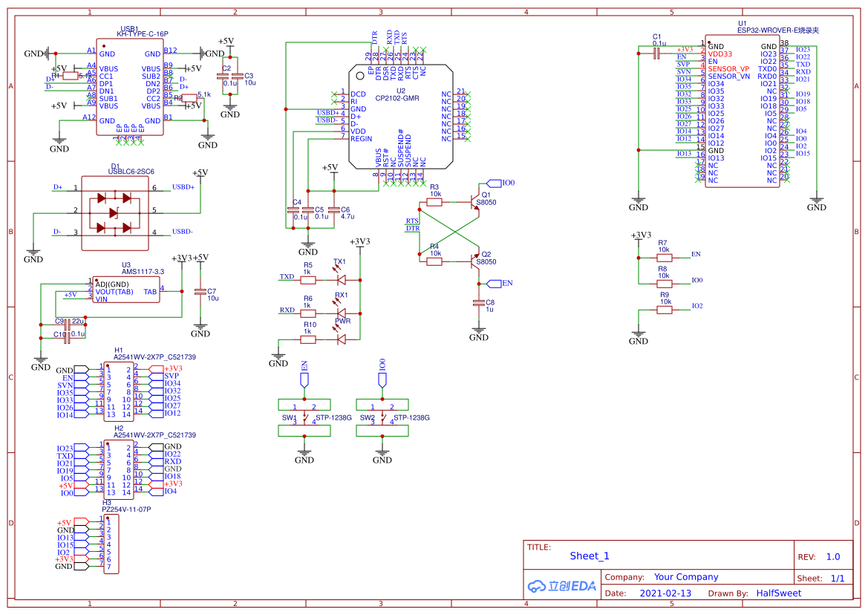868x615 pixels.
Task: Click the SVP net label on header H1
Action: point(171,376)
